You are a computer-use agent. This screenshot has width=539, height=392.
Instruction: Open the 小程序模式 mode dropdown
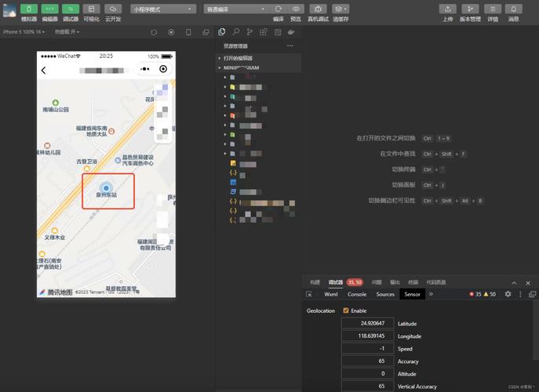click(x=163, y=9)
